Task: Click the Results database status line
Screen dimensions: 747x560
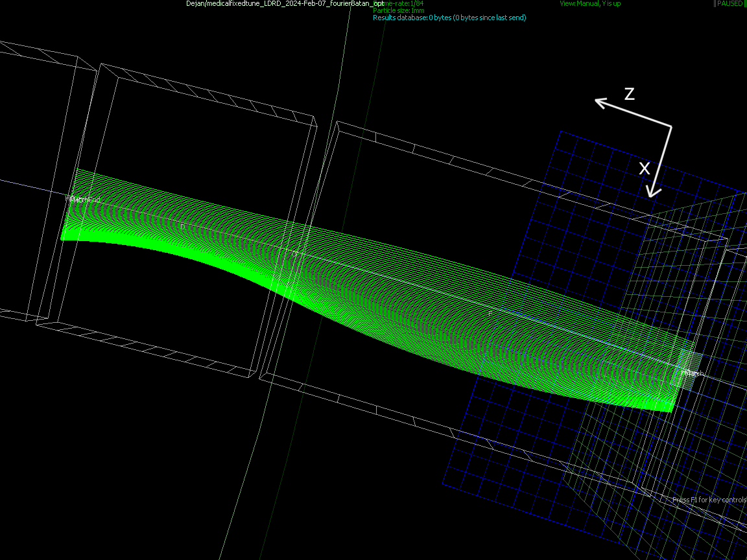Action: [449, 17]
